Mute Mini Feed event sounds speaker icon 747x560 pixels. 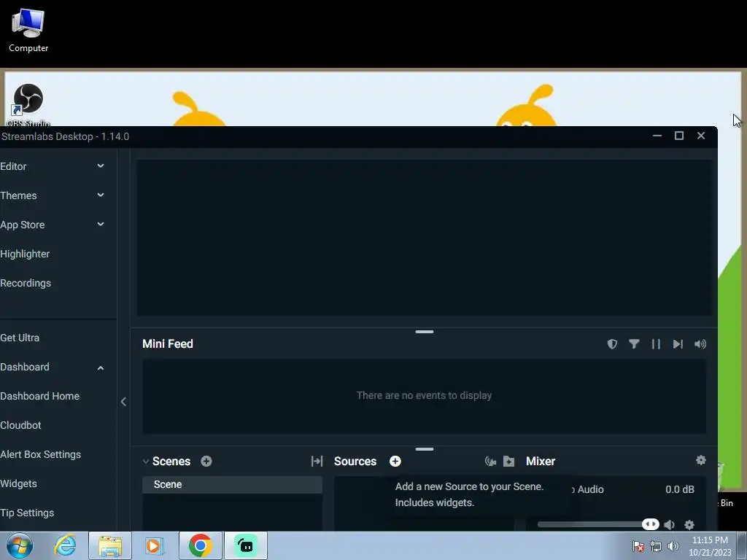(x=700, y=344)
